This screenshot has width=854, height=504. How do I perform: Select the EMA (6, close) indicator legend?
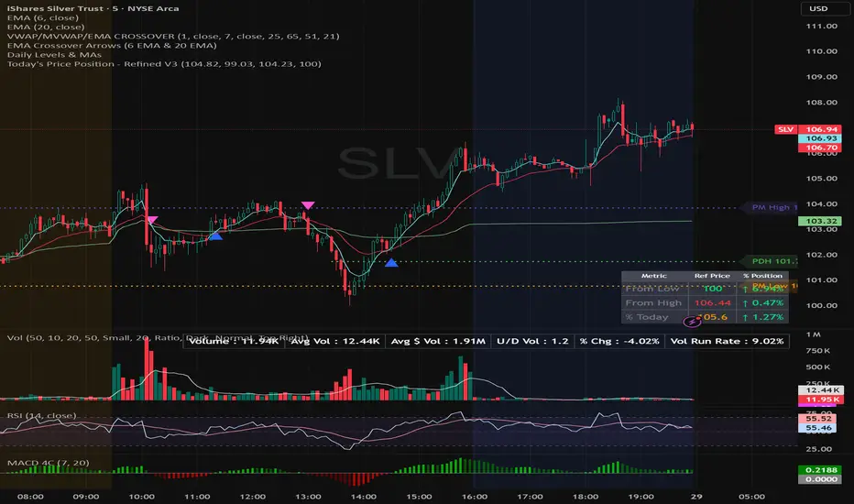(42, 17)
